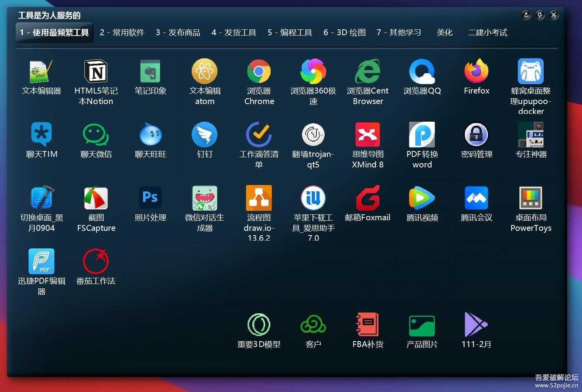Open the Photoshop 照片处理 icon

click(x=150, y=198)
